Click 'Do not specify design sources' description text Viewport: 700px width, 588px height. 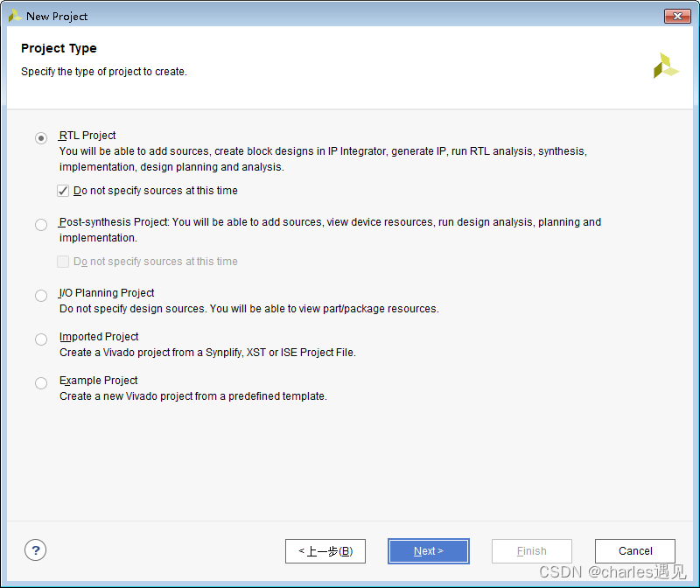pos(249,309)
